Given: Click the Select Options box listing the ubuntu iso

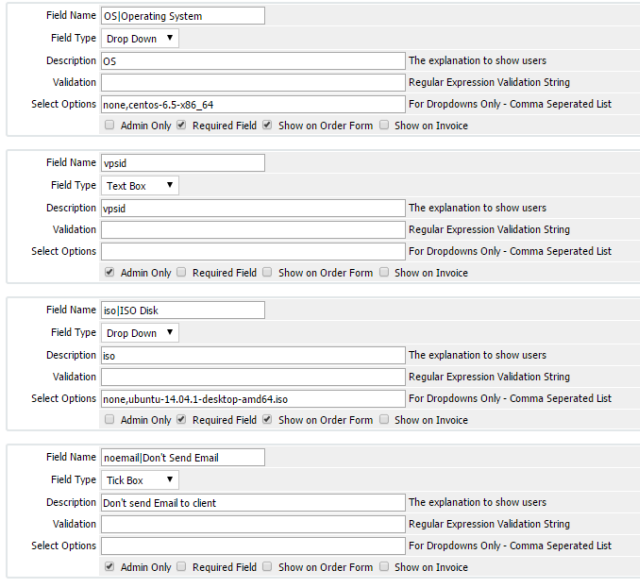Looking at the screenshot, I should 253,399.
